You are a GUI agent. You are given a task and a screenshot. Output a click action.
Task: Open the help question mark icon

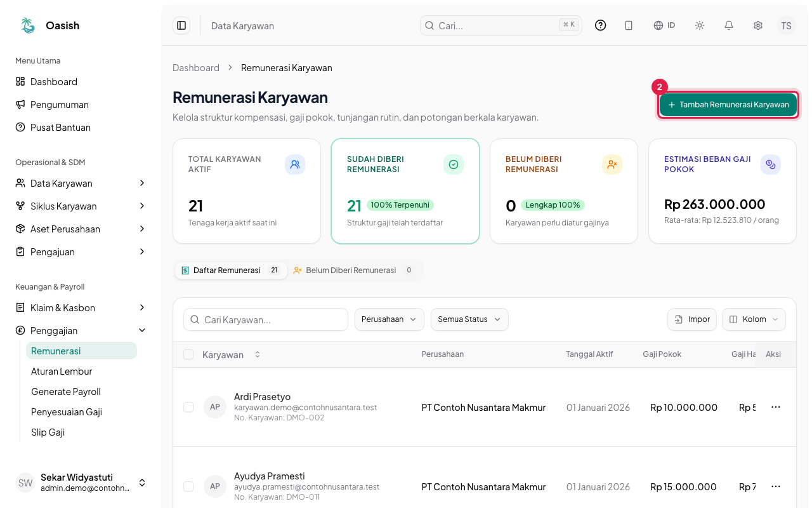(600, 25)
